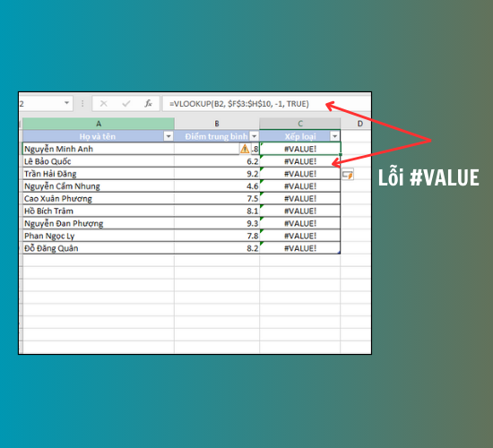Select column D header
Screen dimensions: 493x448
tap(356, 124)
